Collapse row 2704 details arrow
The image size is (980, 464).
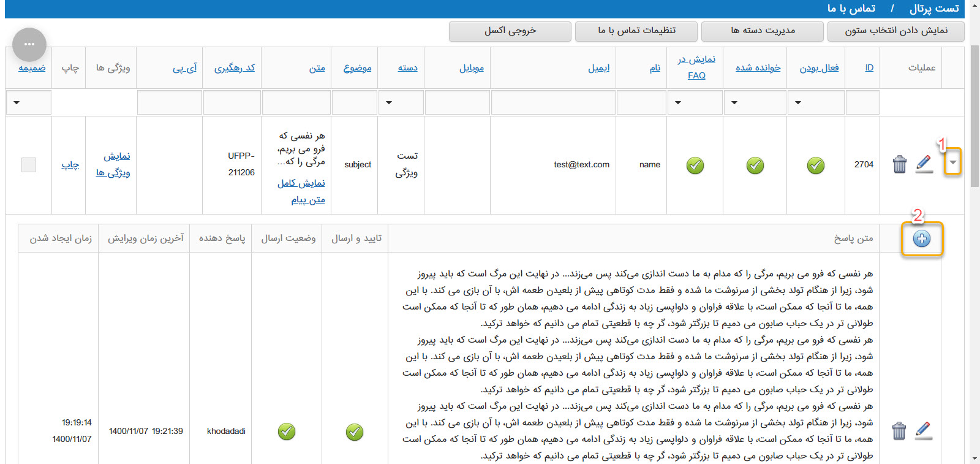pos(952,162)
